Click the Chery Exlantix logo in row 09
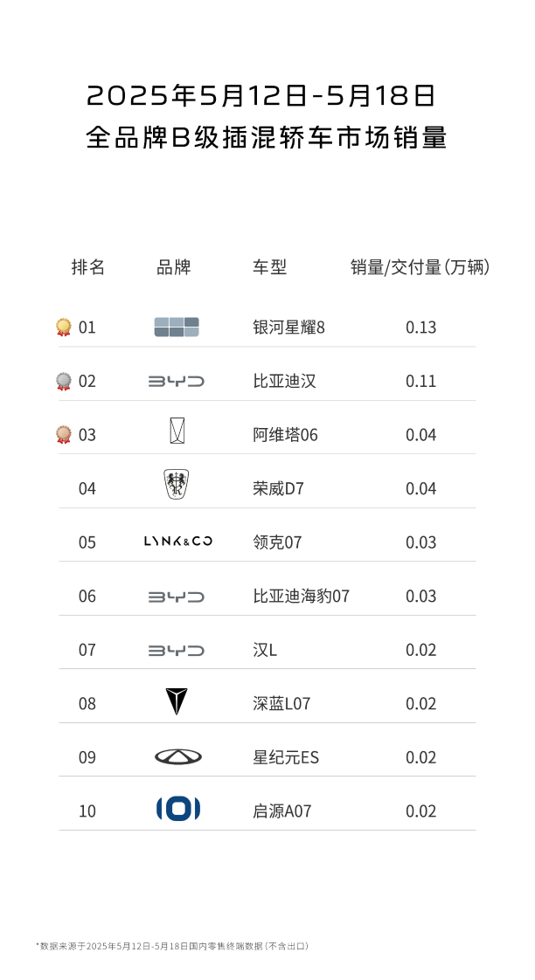This screenshot has height=980, width=535. 177,756
